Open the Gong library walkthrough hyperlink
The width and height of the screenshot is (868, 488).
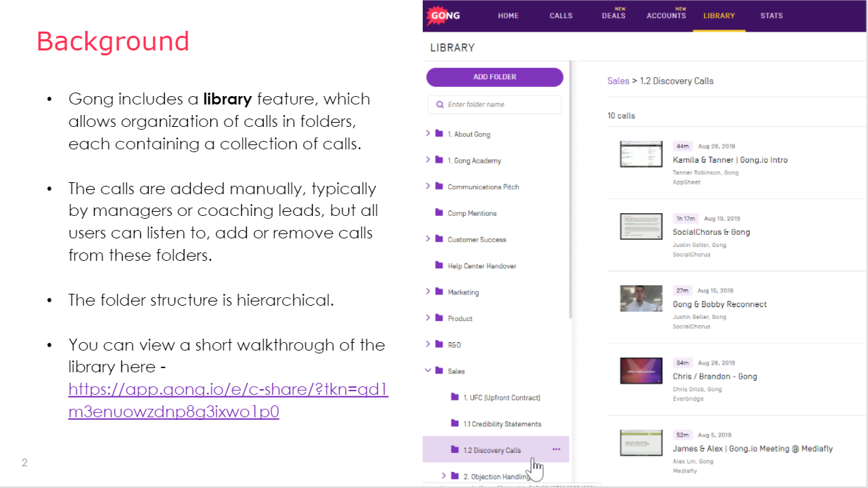[x=228, y=400]
